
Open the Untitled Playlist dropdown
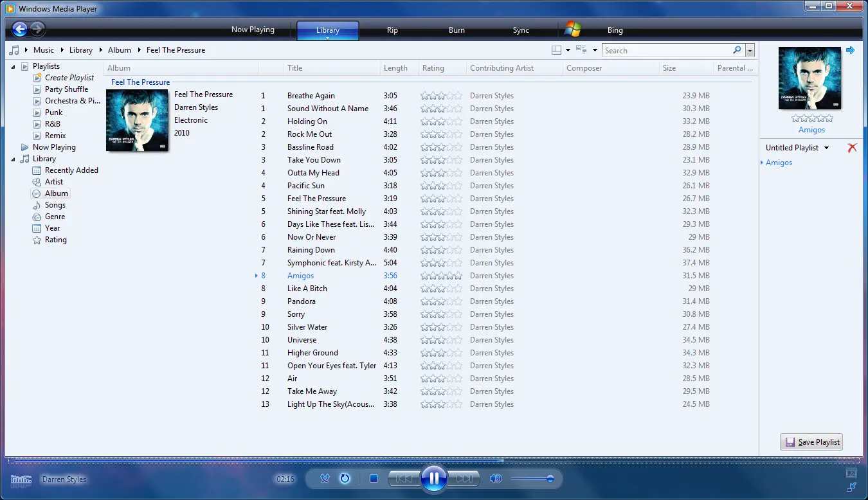coord(827,148)
